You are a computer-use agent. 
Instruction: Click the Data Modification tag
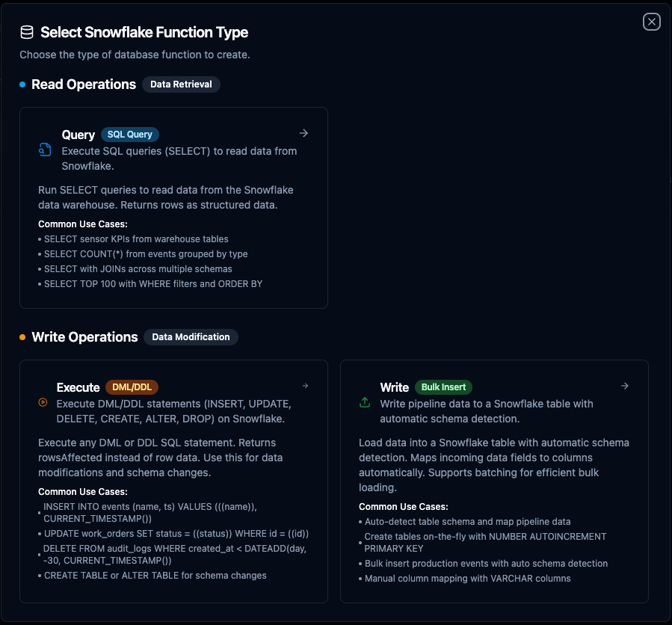click(x=191, y=337)
